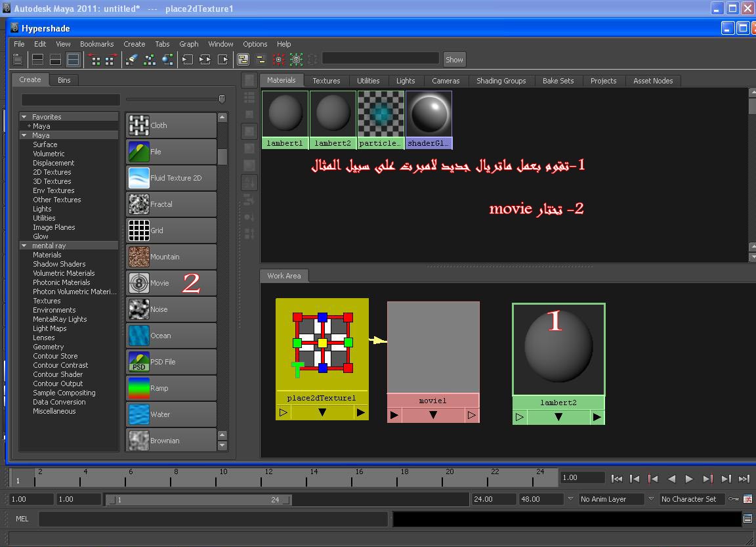Viewport: 756px width, 547px height.
Task: Clear the graph with the eraser icon
Action: (x=132, y=60)
